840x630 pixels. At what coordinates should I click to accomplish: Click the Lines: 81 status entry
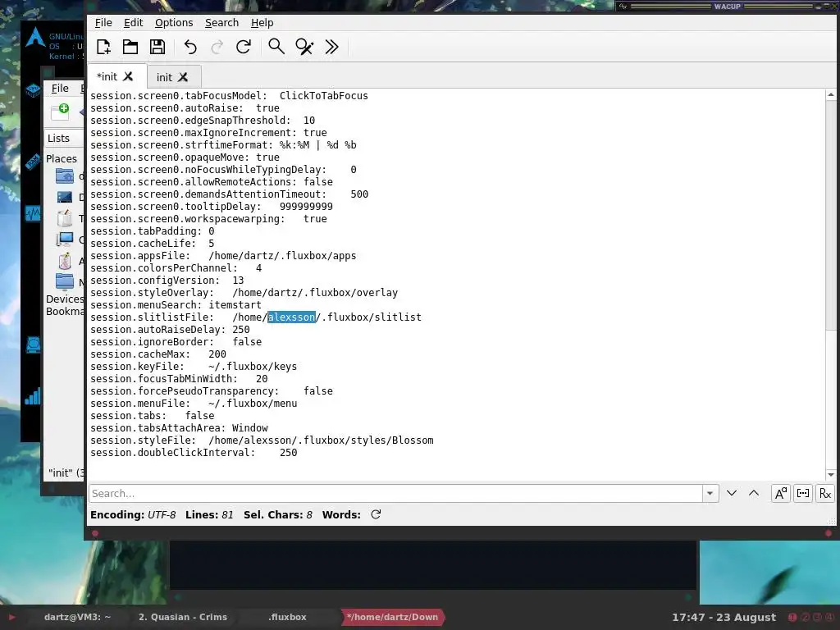tap(209, 515)
